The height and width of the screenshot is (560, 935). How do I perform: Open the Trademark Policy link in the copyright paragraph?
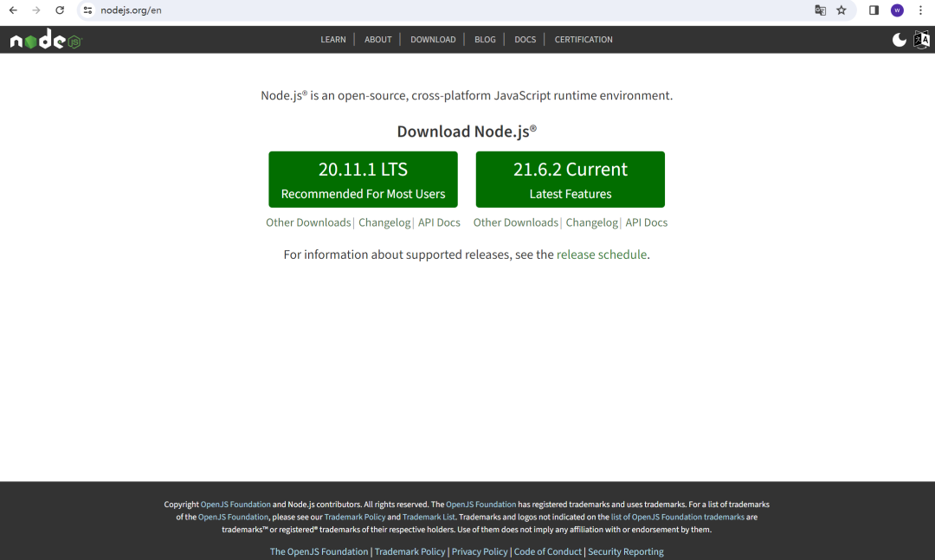point(355,517)
